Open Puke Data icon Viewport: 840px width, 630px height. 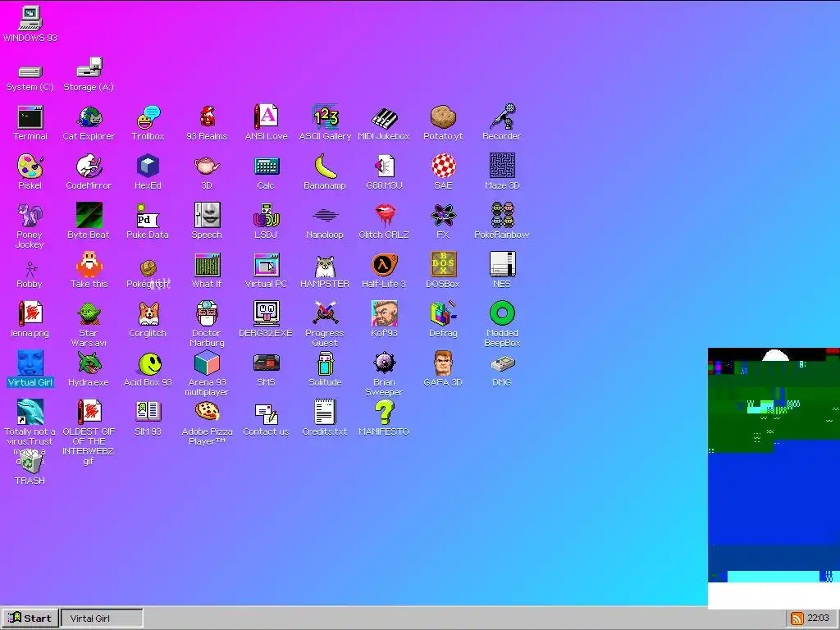pyautogui.click(x=148, y=216)
